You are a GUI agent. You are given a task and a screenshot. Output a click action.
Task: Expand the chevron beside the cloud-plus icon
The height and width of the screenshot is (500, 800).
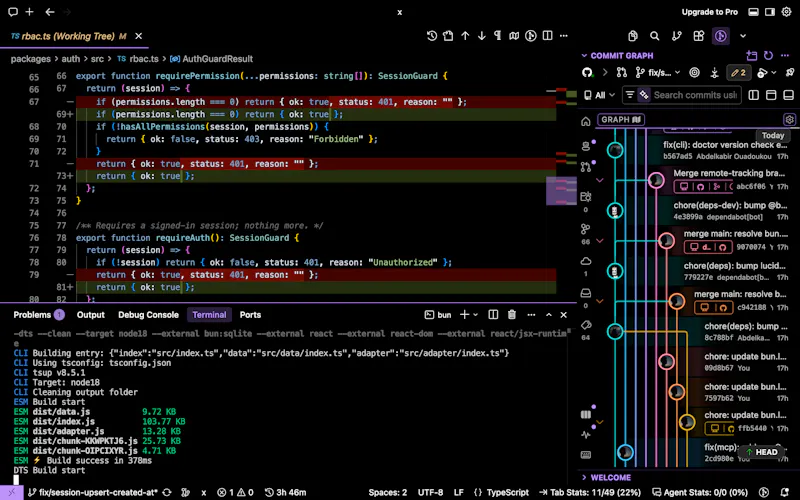[773, 73]
